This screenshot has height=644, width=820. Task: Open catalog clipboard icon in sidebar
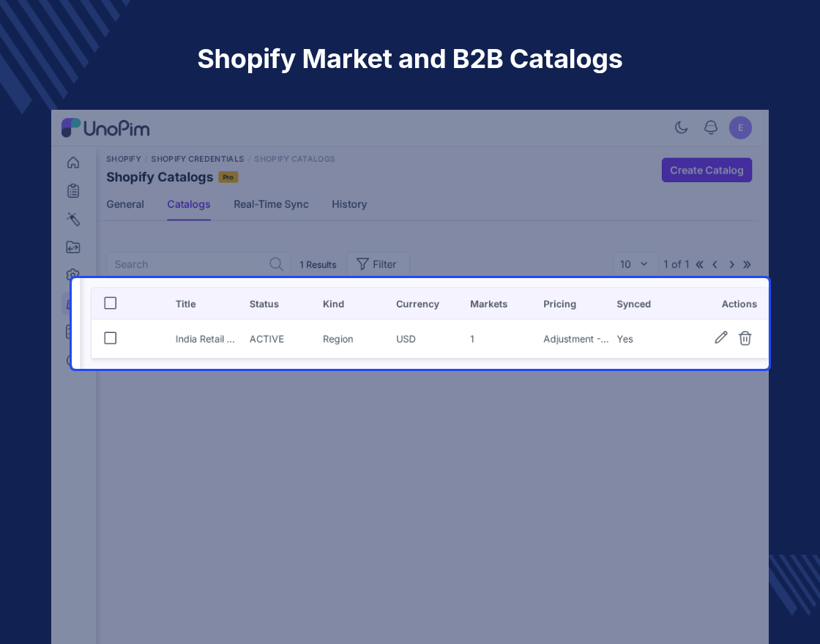coord(73,191)
